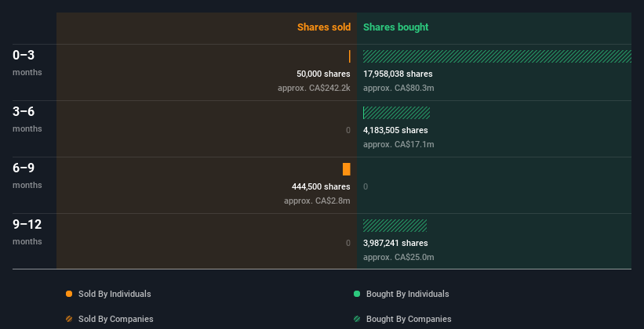This screenshot has height=329, width=644.
Task: Click the 444,500 shares value
Action: pos(321,186)
